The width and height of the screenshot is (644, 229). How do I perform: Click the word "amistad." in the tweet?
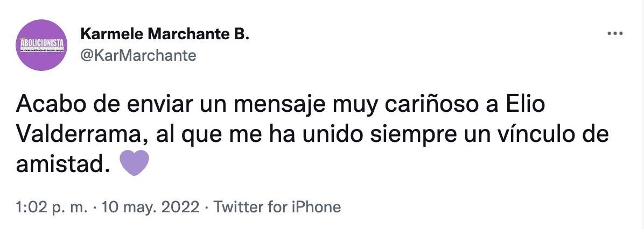60,166
